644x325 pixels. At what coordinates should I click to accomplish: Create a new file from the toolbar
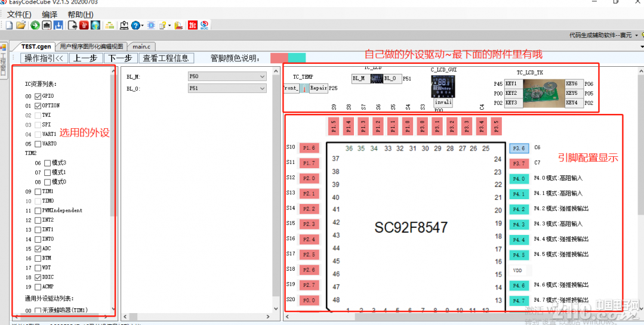[x=9, y=26]
